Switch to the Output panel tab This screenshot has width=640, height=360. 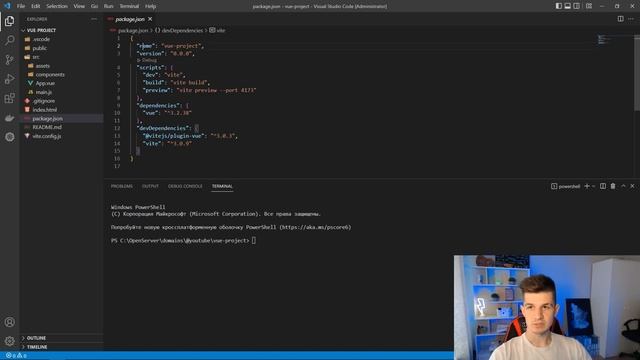point(150,186)
